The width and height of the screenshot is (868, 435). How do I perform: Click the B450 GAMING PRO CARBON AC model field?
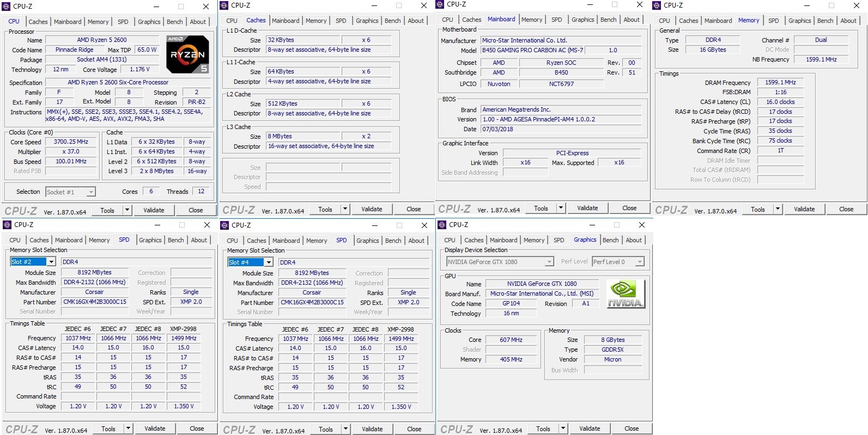[532, 50]
